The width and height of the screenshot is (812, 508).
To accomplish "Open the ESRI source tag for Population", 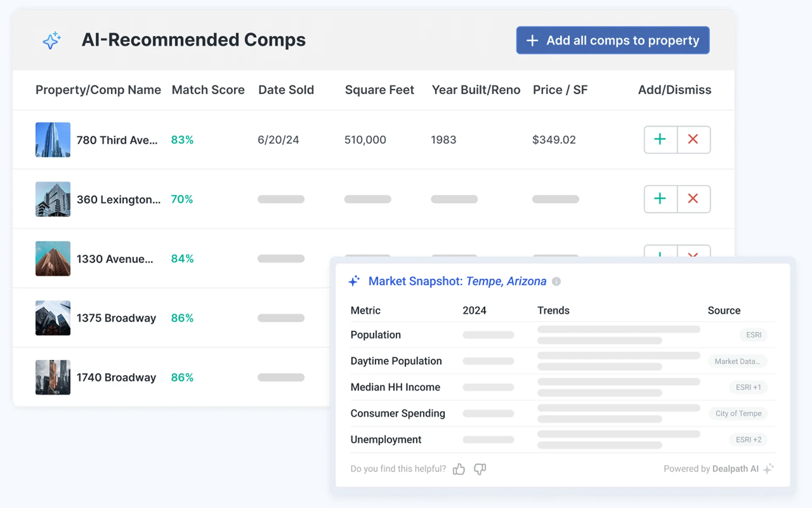I will point(754,335).
